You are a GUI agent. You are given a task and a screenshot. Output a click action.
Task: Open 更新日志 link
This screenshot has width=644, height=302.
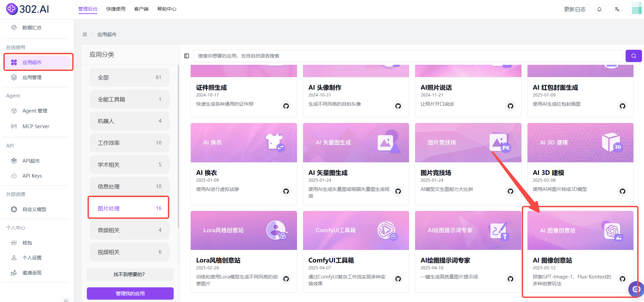[575, 9]
